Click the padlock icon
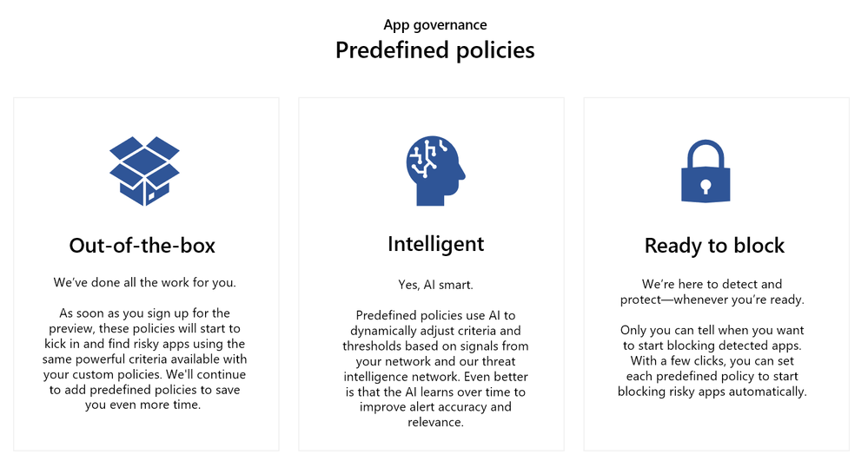Screen dimensions: 868x461 pyautogui.click(x=706, y=171)
